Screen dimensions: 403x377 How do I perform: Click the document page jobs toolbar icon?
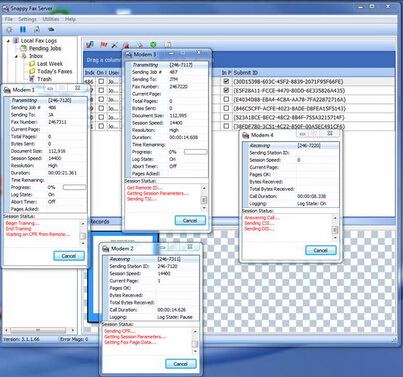tap(168, 44)
